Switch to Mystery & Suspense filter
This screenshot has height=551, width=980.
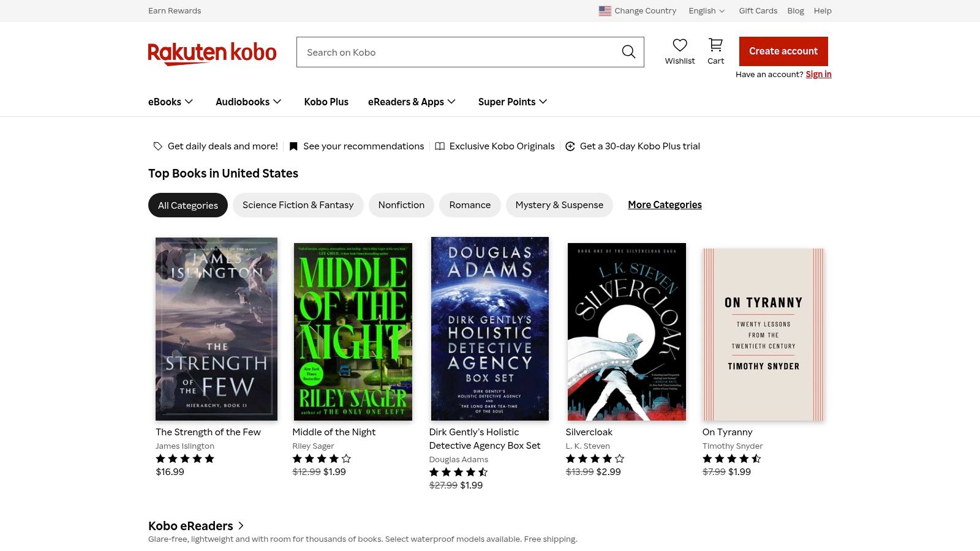(559, 204)
